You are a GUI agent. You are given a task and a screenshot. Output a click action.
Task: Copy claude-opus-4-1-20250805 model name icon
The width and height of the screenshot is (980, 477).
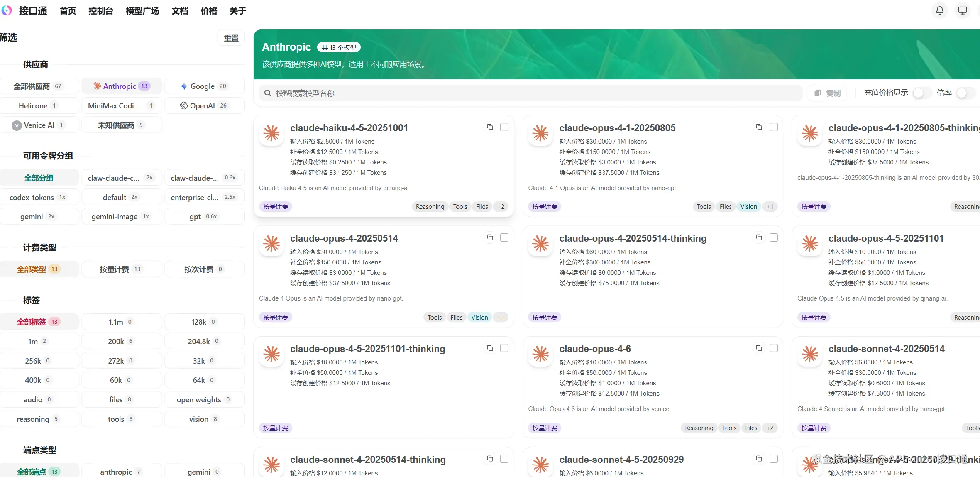coord(759,127)
